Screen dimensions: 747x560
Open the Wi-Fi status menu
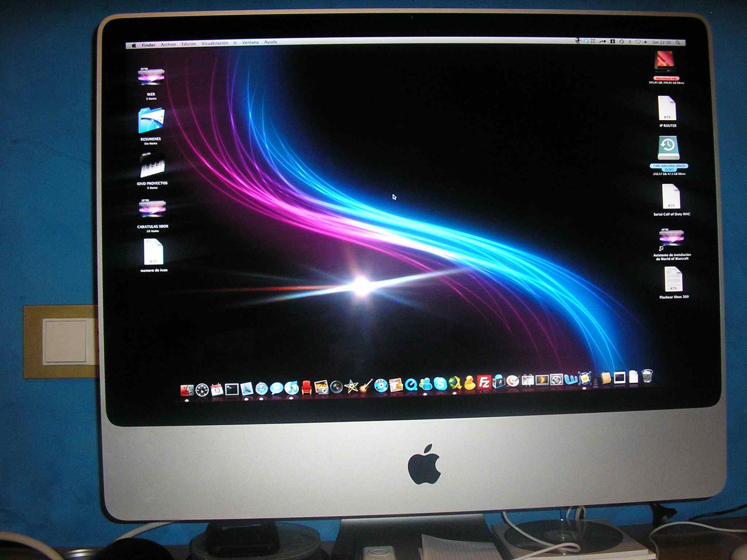[x=638, y=42]
